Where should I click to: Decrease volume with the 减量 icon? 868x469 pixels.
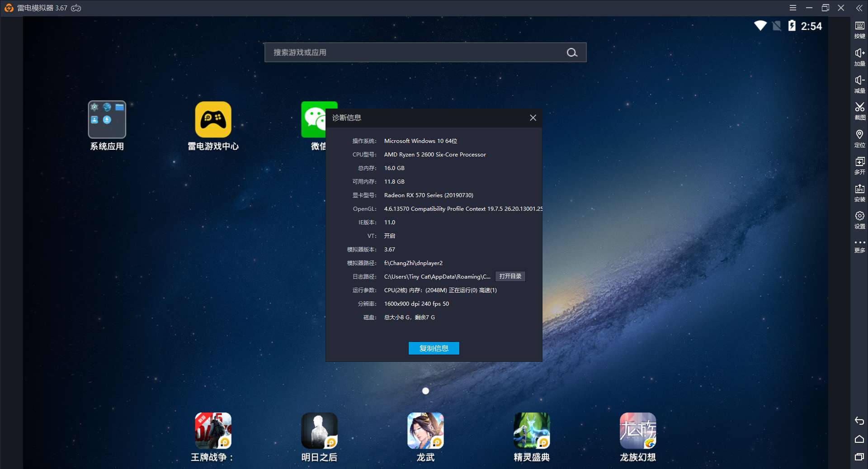point(859,83)
